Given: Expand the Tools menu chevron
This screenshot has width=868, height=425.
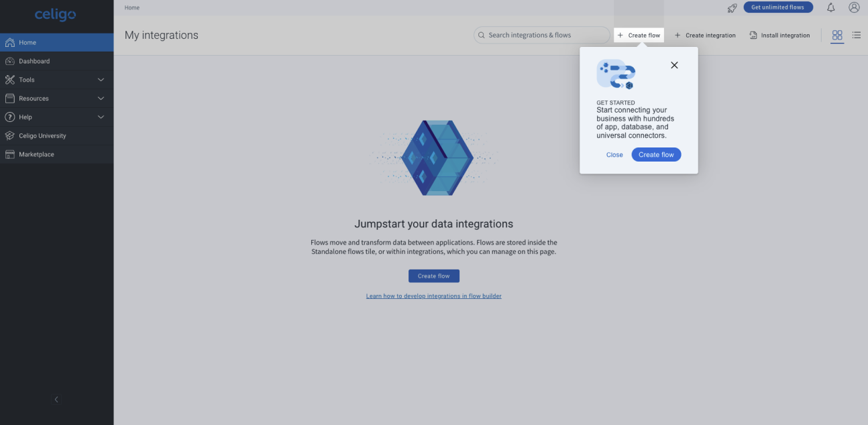Looking at the screenshot, I should [x=101, y=80].
